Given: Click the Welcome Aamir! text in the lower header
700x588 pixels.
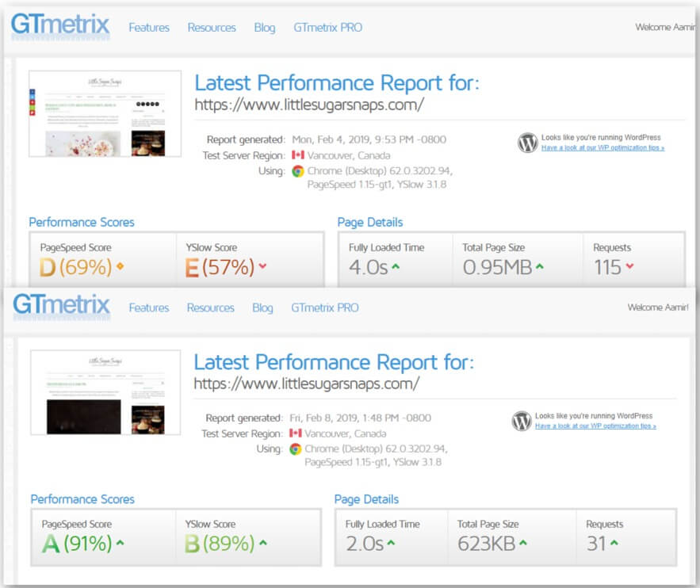Looking at the screenshot, I should 658,307.
